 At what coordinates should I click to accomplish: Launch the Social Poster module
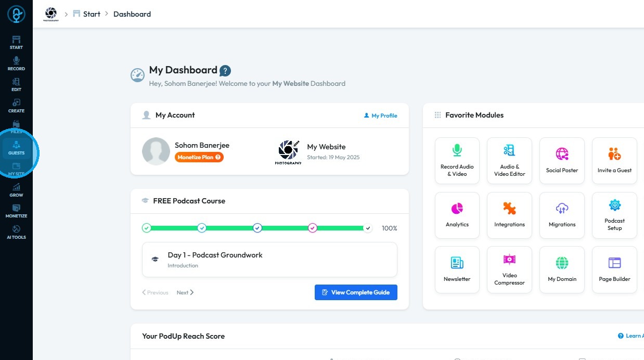point(562,160)
